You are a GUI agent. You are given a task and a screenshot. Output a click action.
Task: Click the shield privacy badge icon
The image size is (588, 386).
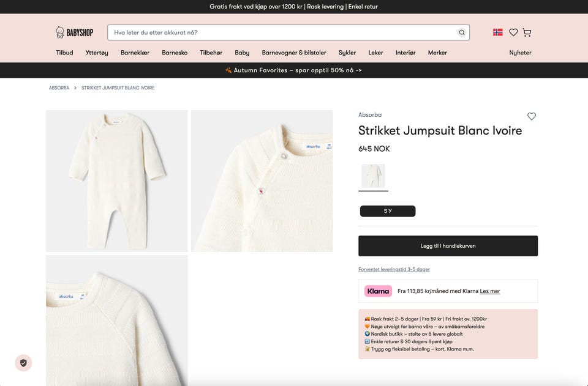click(23, 363)
